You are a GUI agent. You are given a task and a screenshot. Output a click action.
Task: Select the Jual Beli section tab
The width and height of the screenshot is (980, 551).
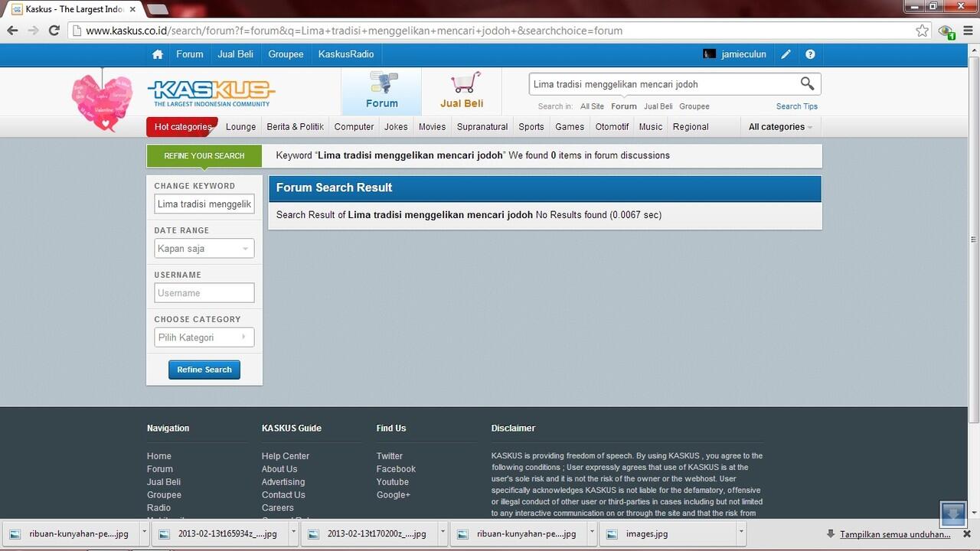point(462,92)
